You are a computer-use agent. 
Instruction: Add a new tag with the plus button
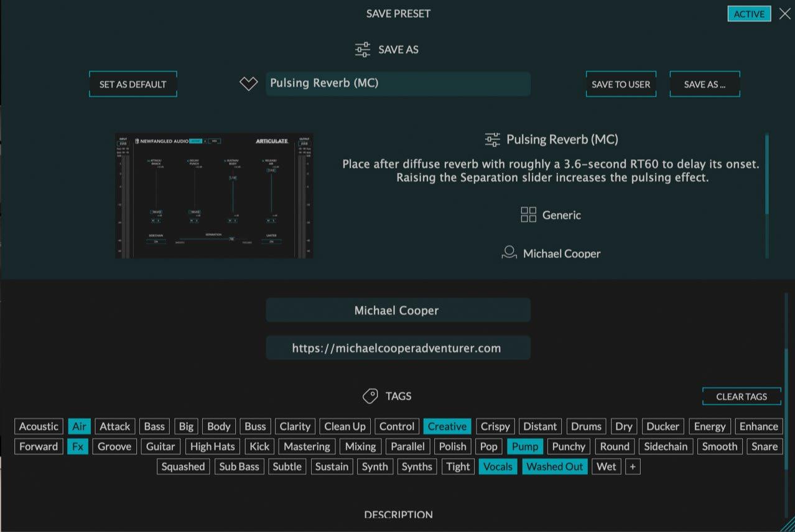tap(633, 467)
